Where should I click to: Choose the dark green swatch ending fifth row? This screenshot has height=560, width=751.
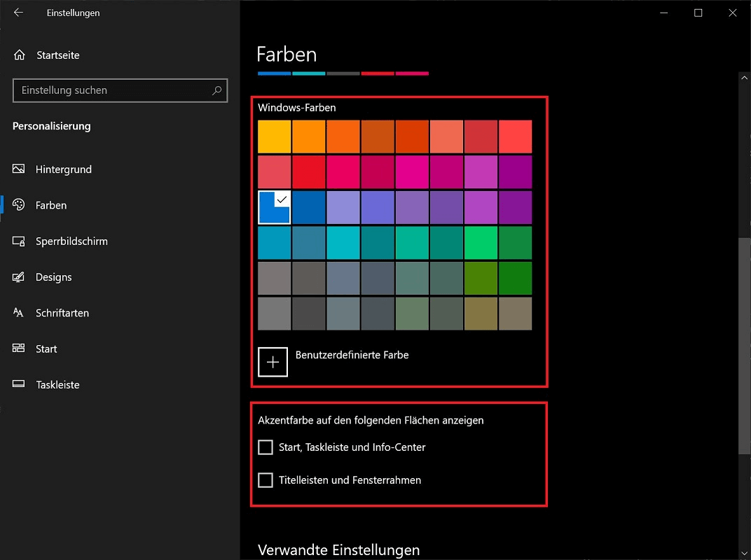tap(516, 278)
